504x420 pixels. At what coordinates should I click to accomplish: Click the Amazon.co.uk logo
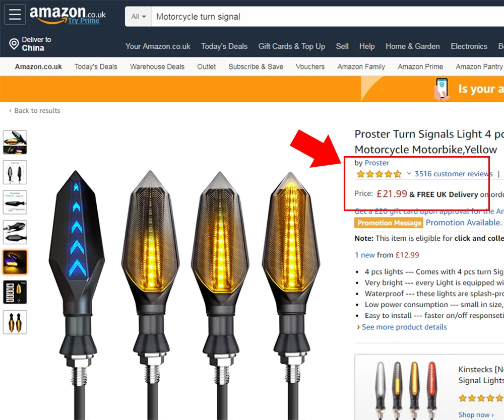point(68,15)
